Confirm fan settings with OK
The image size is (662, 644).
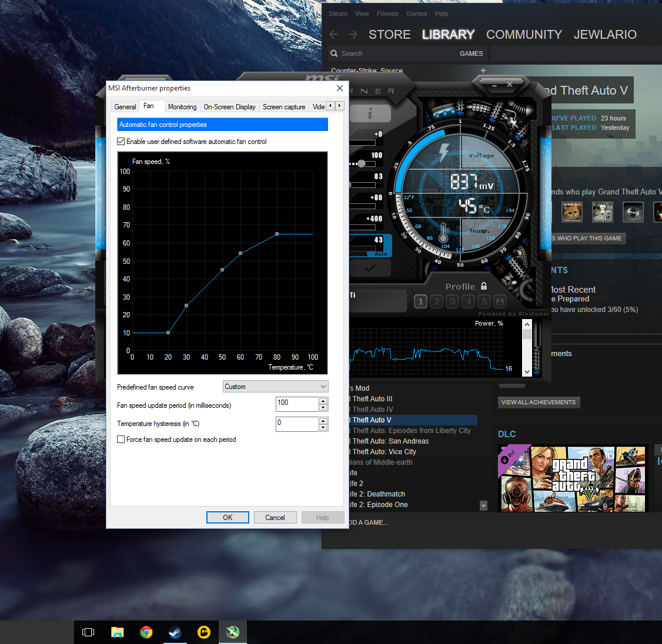point(228,518)
